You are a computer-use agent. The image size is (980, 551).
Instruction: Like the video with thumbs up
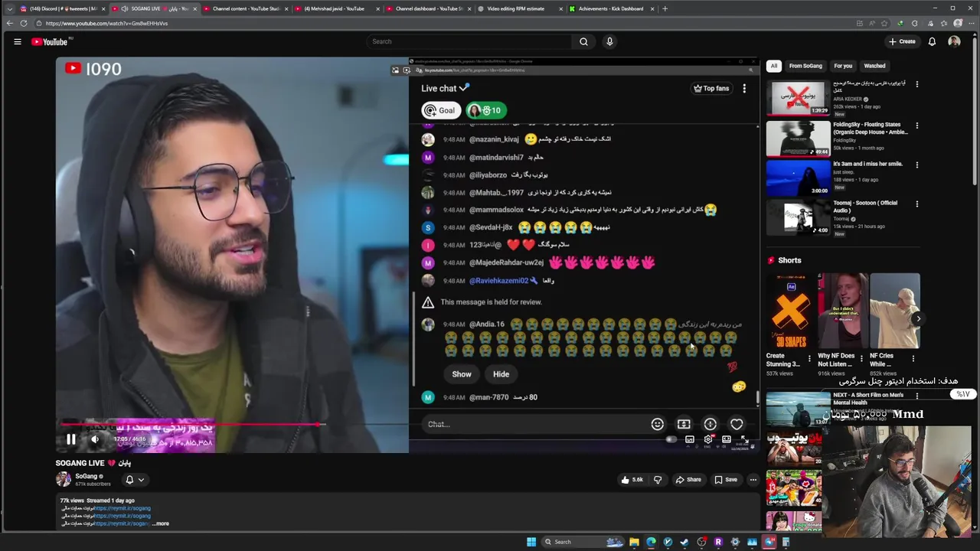(x=632, y=480)
